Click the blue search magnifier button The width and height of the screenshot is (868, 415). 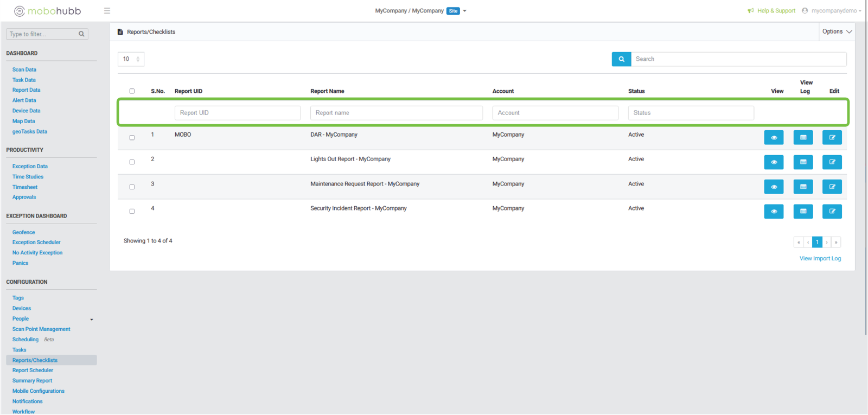click(621, 59)
